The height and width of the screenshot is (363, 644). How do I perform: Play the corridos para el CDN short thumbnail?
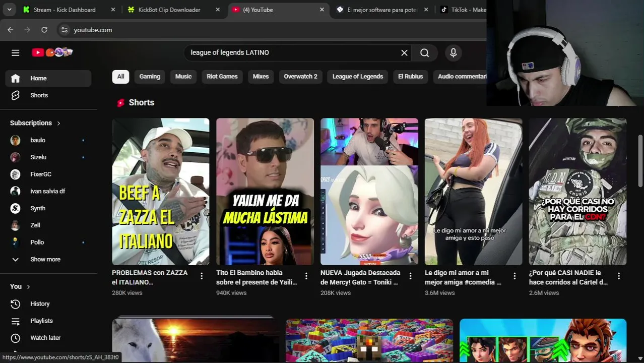[x=578, y=192]
